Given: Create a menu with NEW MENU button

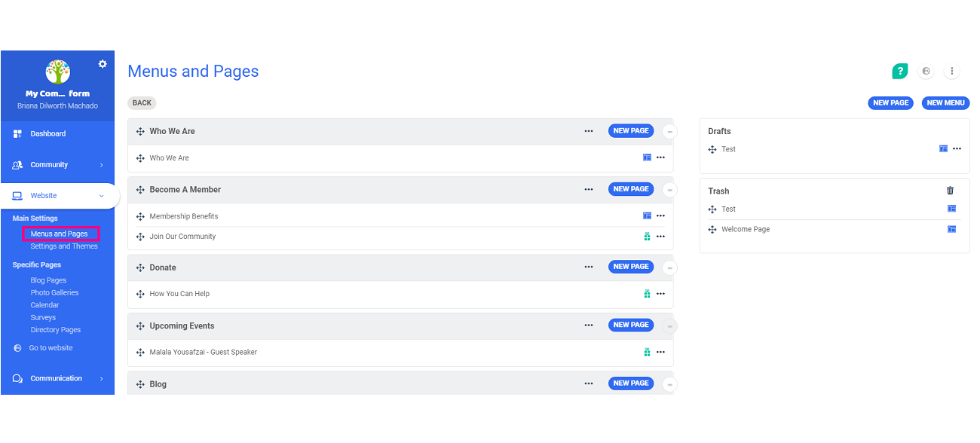Looking at the screenshot, I should (945, 102).
